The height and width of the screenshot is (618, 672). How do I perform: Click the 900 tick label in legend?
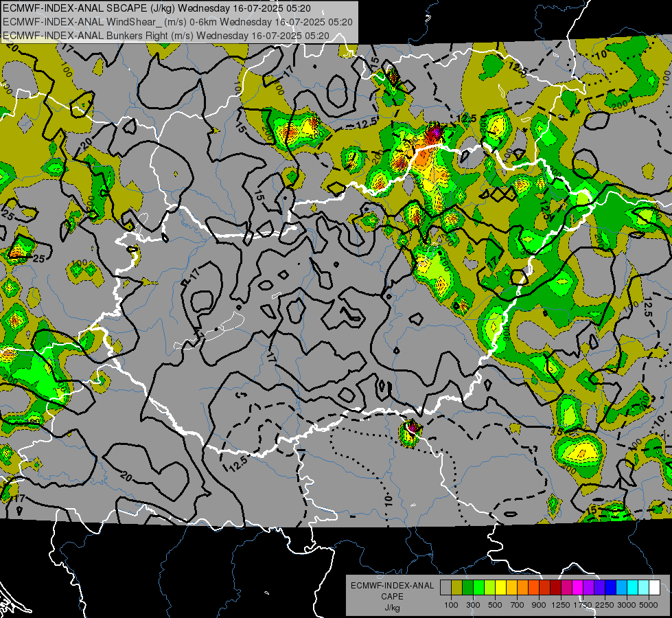point(539,605)
